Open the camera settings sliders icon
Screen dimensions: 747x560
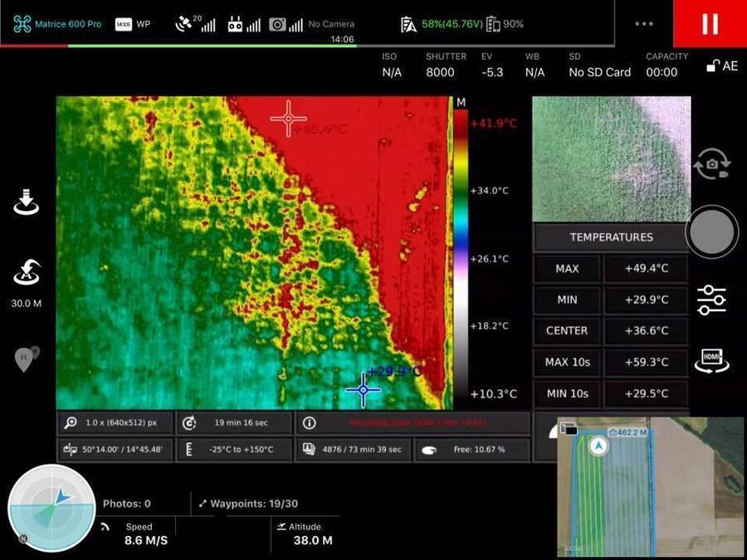tap(711, 299)
